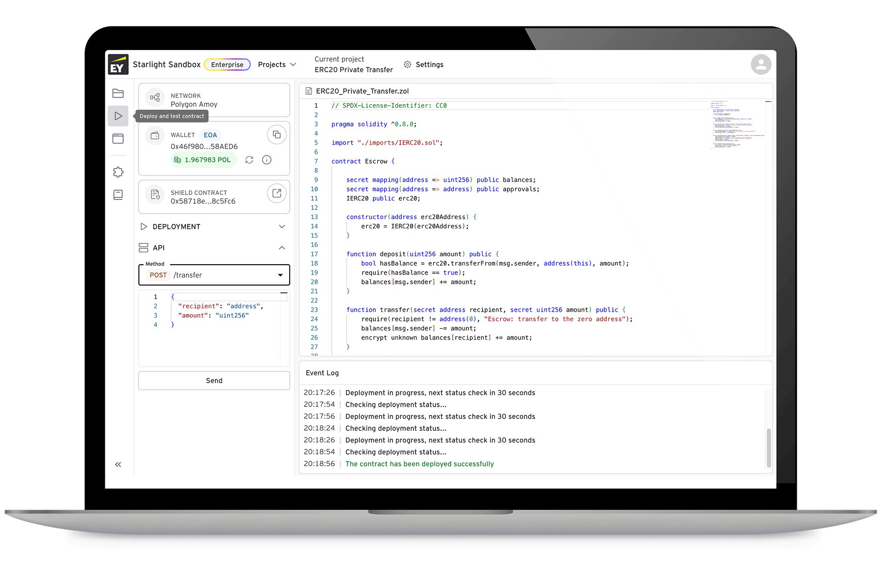Click the Event Log scrollbar
The image size is (882, 588).
click(768, 447)
